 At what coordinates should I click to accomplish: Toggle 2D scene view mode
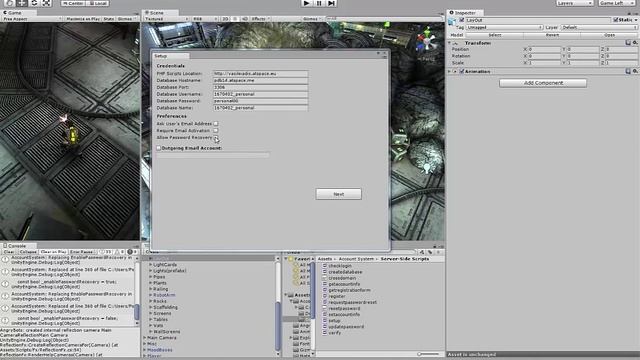(x=225, y=19)
